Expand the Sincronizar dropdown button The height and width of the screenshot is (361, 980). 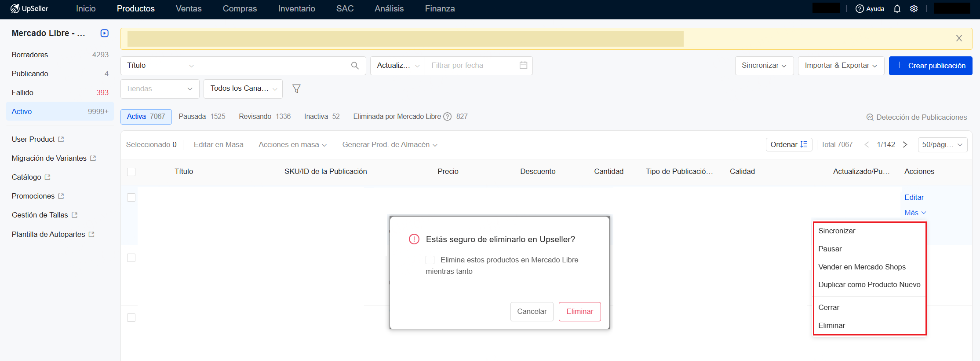(x=764, y=66)
